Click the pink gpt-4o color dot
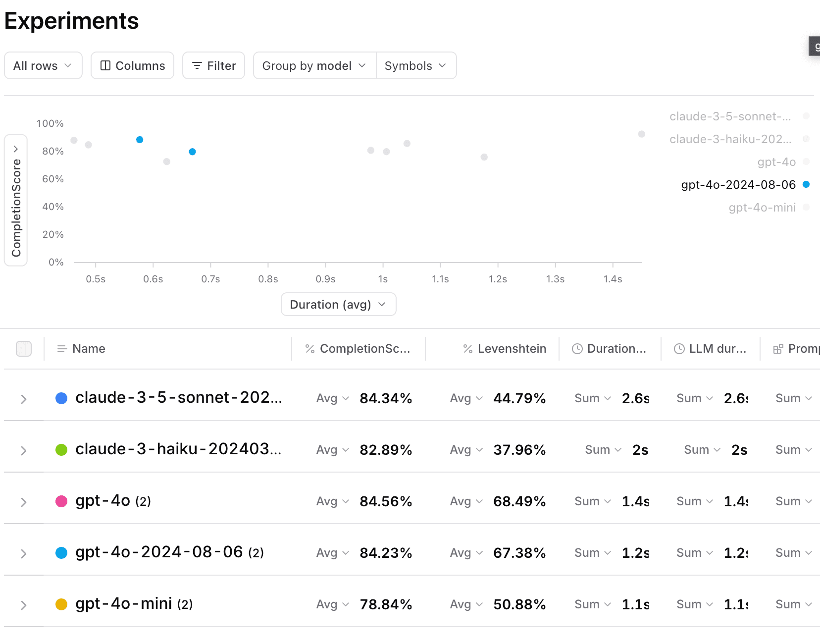The image size is (820, 644). [61, 501]
